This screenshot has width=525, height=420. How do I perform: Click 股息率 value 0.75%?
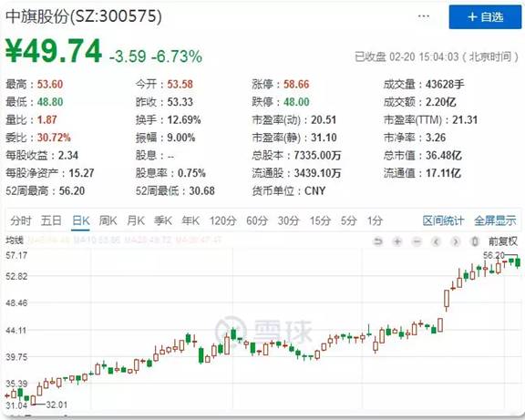(x=191, y=173)
